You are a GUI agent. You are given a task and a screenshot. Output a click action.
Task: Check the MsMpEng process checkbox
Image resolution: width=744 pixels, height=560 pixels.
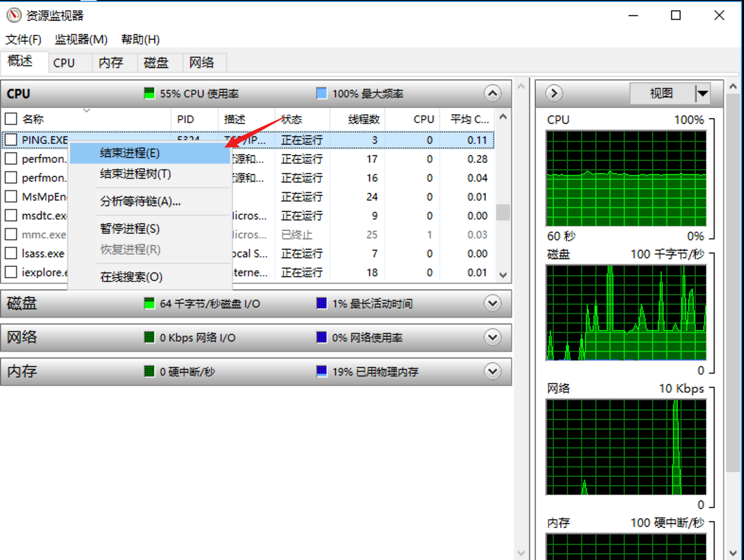[x=11, y=196]
